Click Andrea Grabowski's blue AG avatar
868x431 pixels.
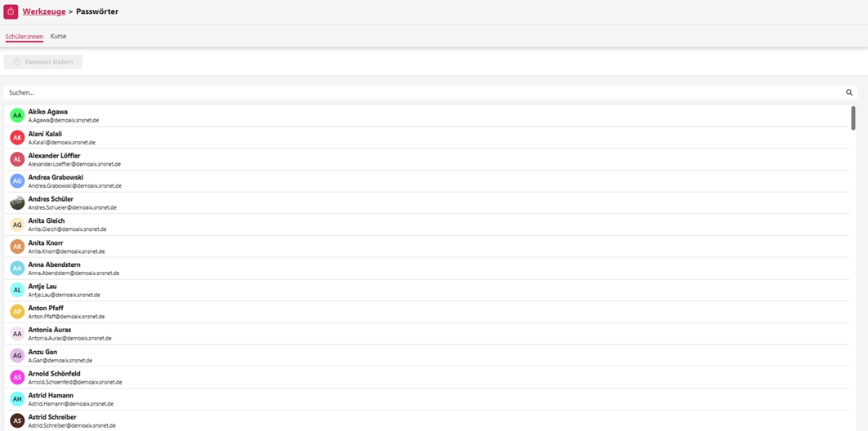pos(17,181)
